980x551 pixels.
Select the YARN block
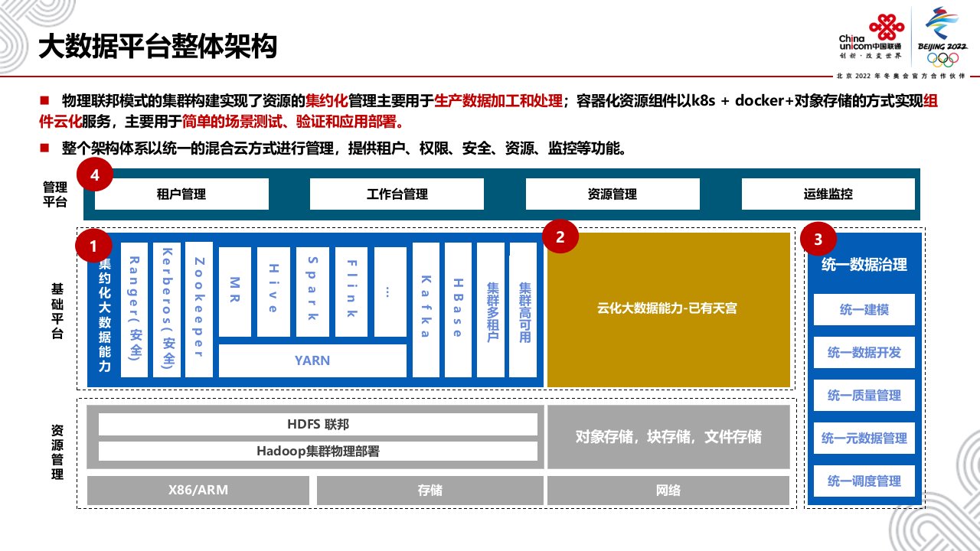(x=312, y=360)
